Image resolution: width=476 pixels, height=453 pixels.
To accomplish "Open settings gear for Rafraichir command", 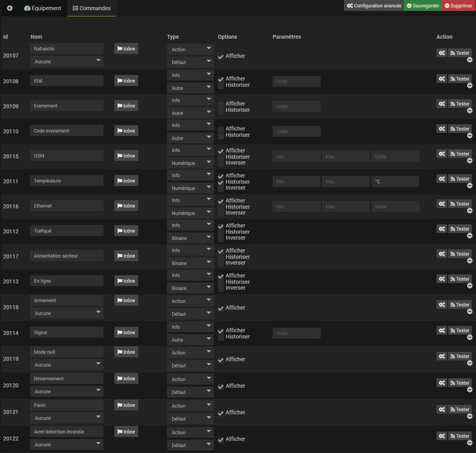I will tap(442, 53).
